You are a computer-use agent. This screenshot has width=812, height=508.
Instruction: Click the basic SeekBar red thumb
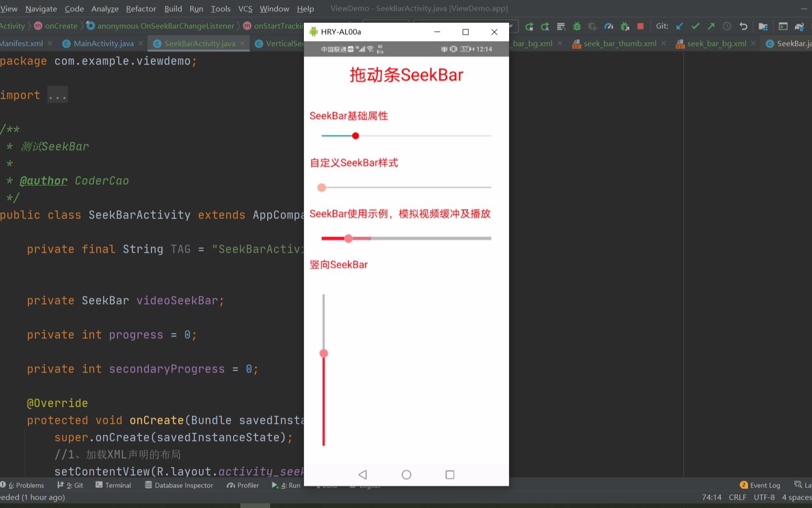tap(356, 136)
